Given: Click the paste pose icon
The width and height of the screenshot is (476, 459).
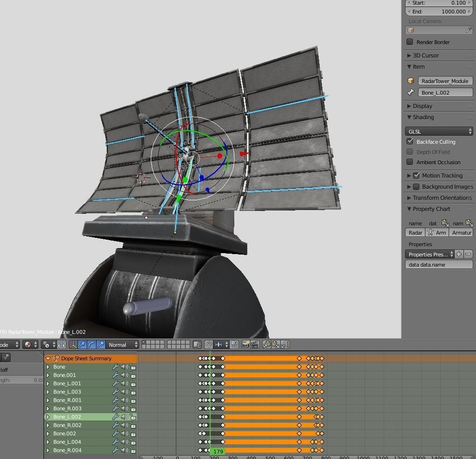Looking at the screenshot, I should coord(276,344).
